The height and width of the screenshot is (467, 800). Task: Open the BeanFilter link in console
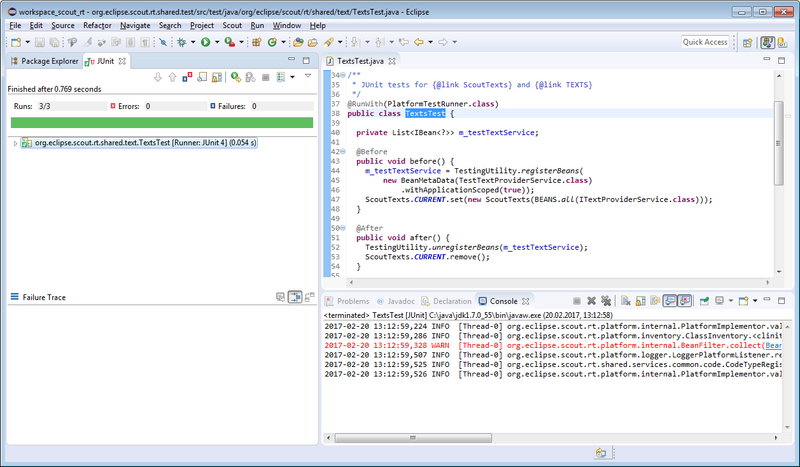(774, 346)
